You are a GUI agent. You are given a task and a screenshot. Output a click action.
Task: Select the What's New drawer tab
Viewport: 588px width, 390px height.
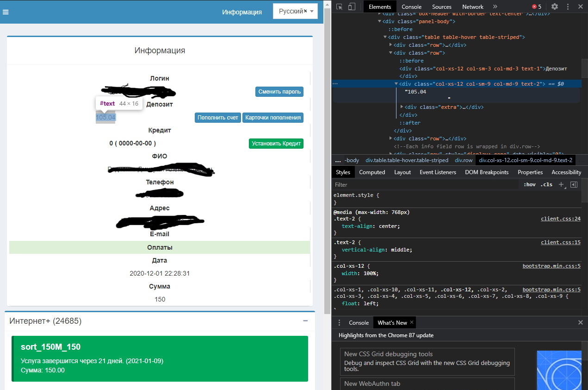[x=392, y=322]
